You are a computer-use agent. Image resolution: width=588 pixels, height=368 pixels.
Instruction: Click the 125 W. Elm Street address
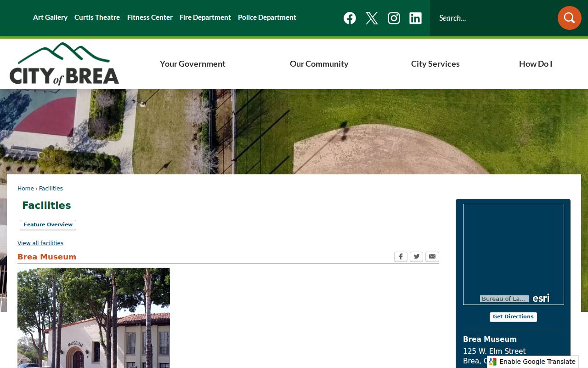pos(494,351)
